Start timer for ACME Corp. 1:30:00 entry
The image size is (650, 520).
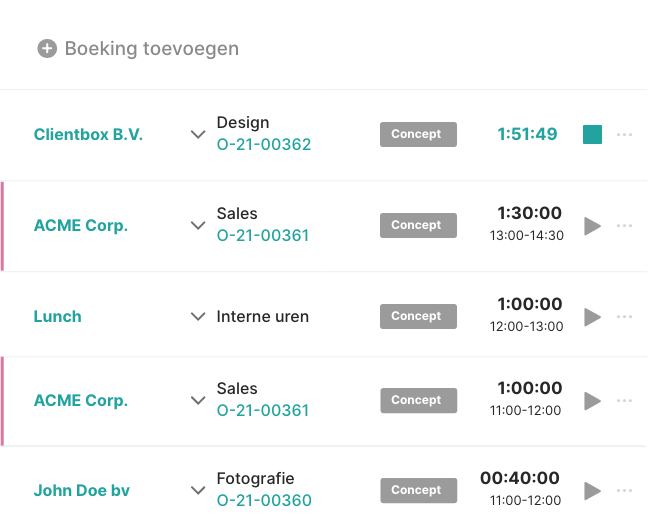tap(592, 226)
